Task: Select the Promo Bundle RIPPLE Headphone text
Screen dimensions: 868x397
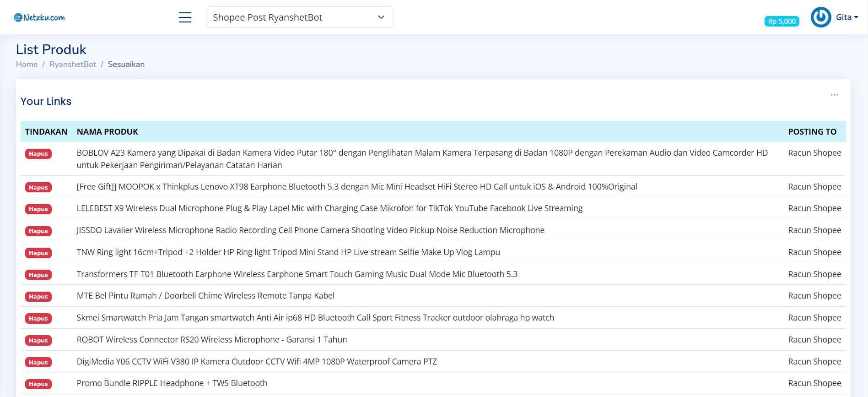Action: pos(172,383)
